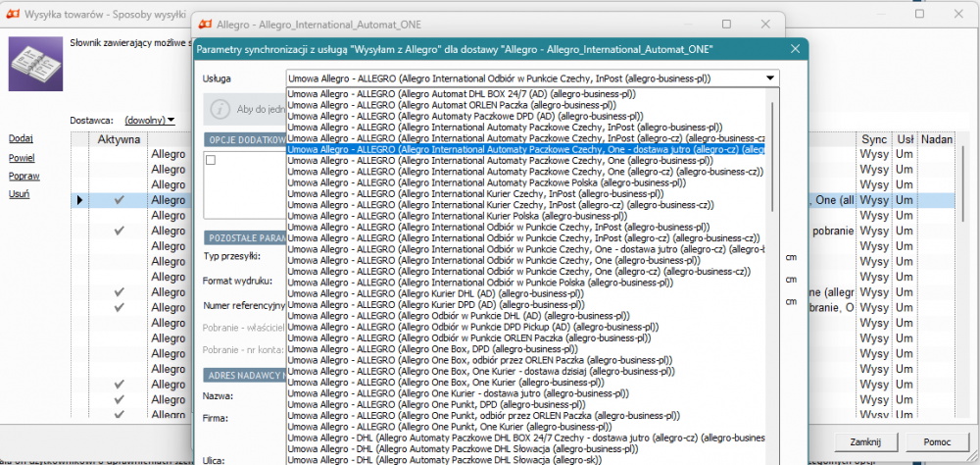Choose Allegro Kurier DHL (AD) option
980x465 pixels.
coord(436,293)
